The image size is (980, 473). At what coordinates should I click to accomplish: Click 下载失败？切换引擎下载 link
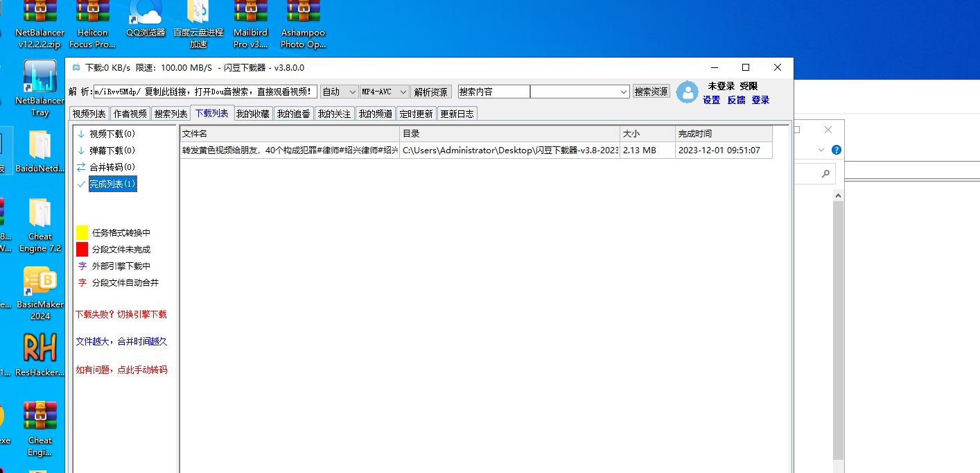(x=121, y=314)
